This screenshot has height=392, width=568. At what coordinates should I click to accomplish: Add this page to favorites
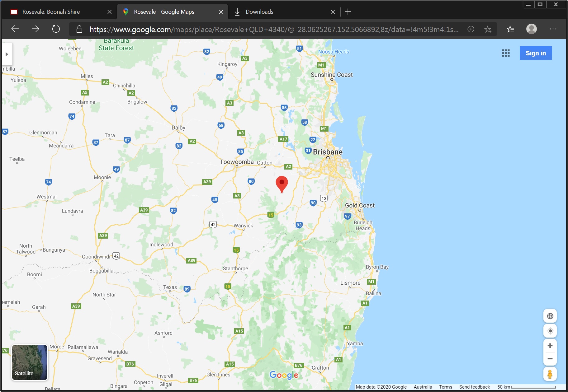(488, 29)
